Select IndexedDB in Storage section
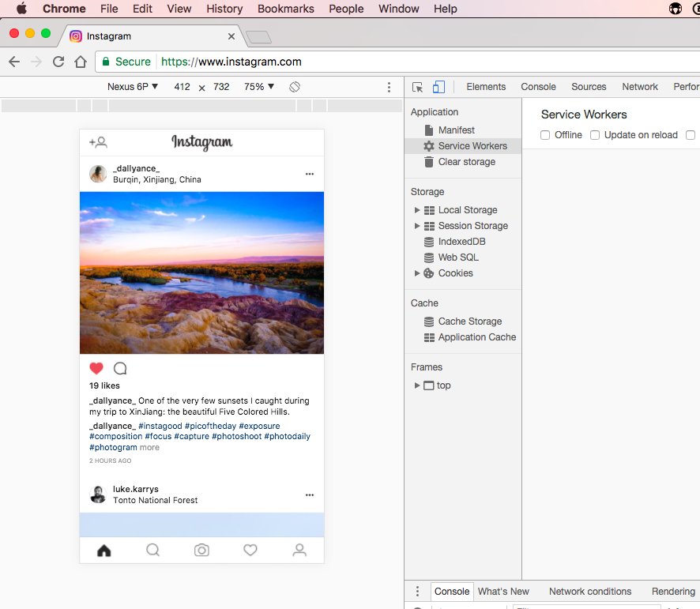The image size is (700, 609). pos(463,242)
